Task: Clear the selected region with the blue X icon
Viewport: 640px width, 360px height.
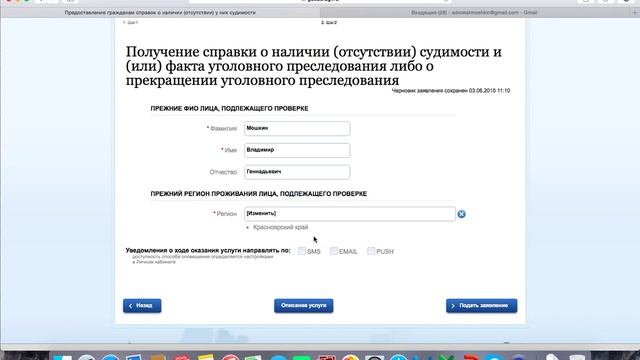Action: point(461,214)
